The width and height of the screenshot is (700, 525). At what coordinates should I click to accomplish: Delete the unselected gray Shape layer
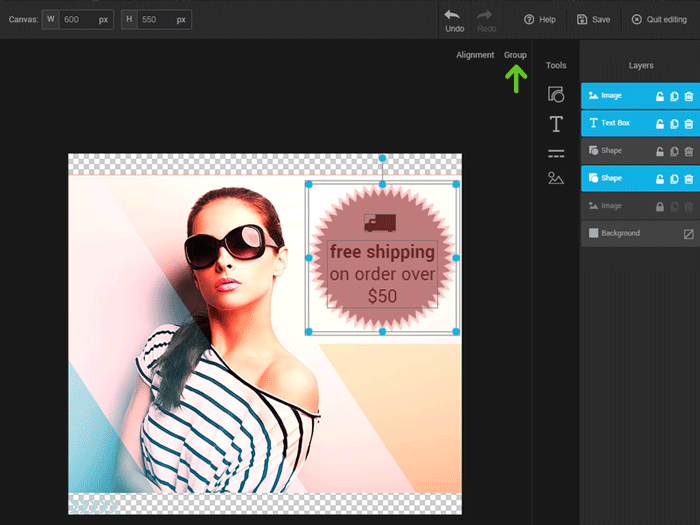[x=688, y=151]
